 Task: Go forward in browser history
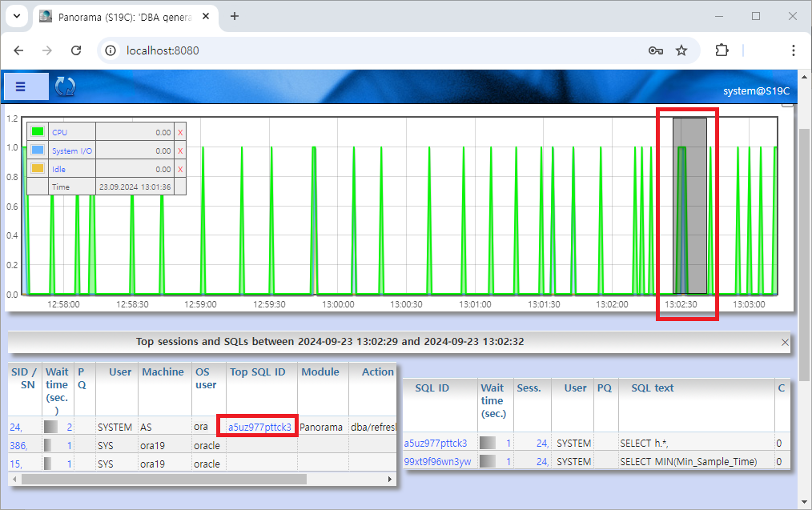tap(47, 50)
